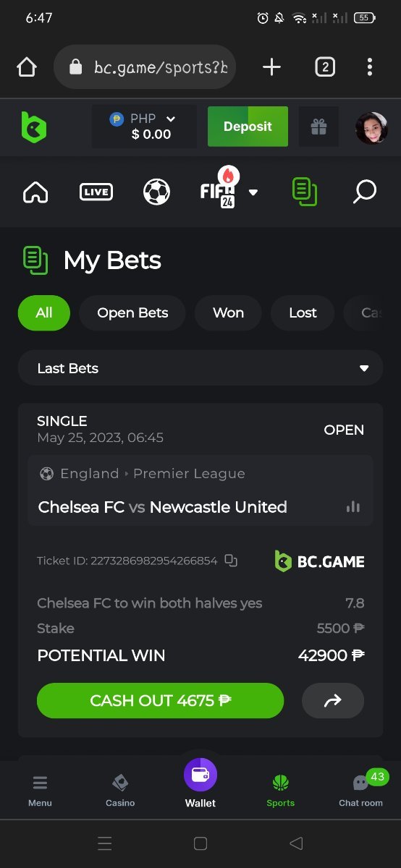Image resolution: width=401 pixels, height=868 pixels.
Task: Tap the BC.Game green logo
Action: [x=33, y=127]
